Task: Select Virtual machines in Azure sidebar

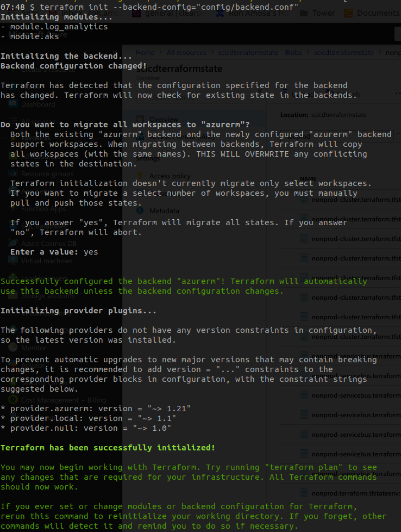Action: [47, 261]
